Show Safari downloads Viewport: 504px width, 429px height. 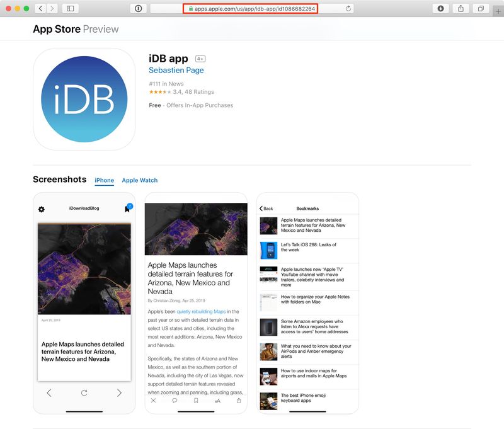440,9
